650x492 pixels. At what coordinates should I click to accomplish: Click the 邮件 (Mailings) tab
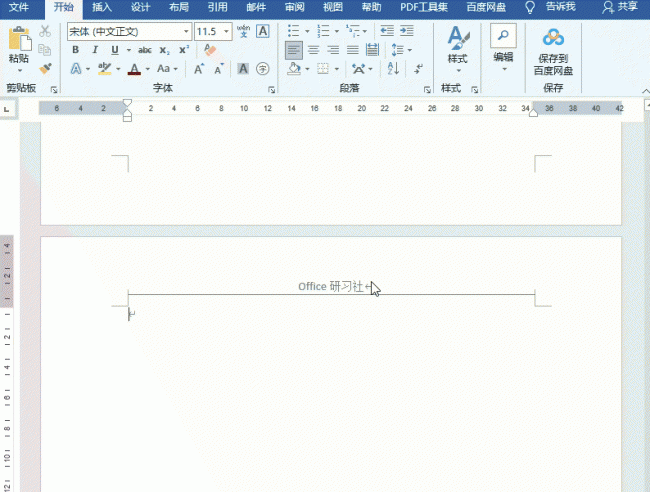[256, 7]
